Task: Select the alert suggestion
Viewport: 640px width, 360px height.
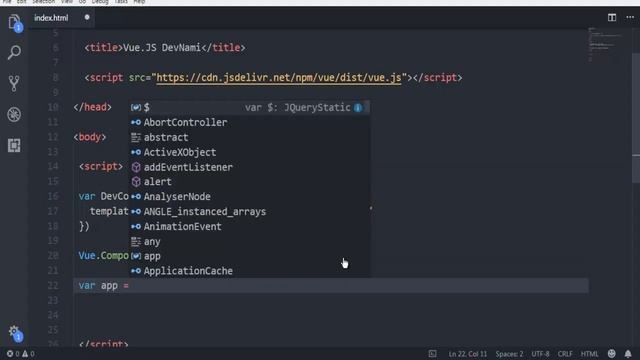Action: pos(250,182)
